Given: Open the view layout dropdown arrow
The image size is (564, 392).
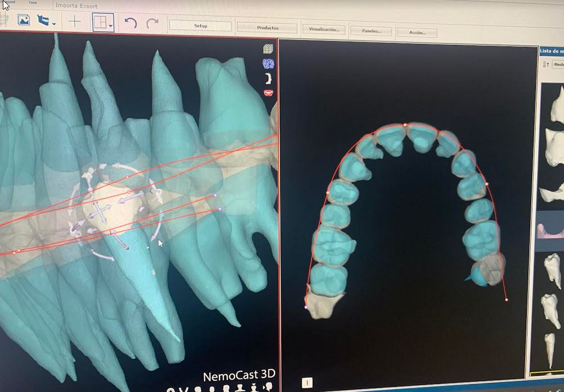Looking at the screenshot, I should (110, 25).
